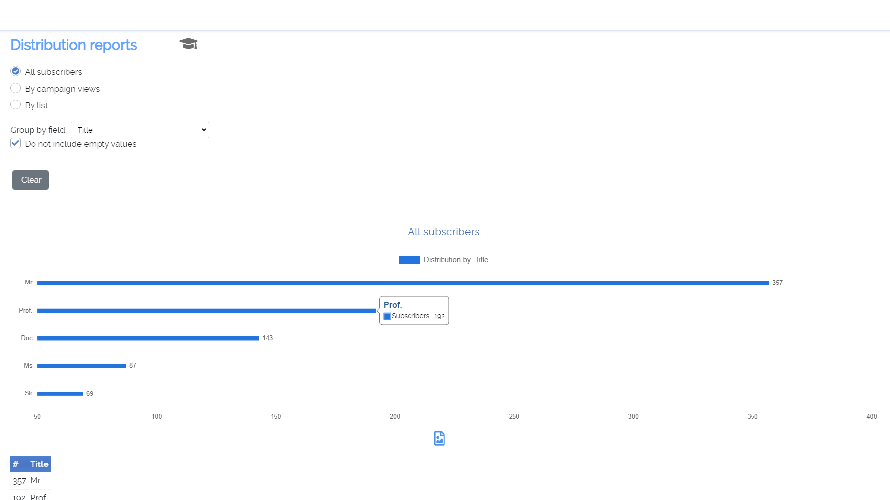The image size is (890, 500).
Task: Select the All subscribers radio button
Action: (x=15, y=72)
